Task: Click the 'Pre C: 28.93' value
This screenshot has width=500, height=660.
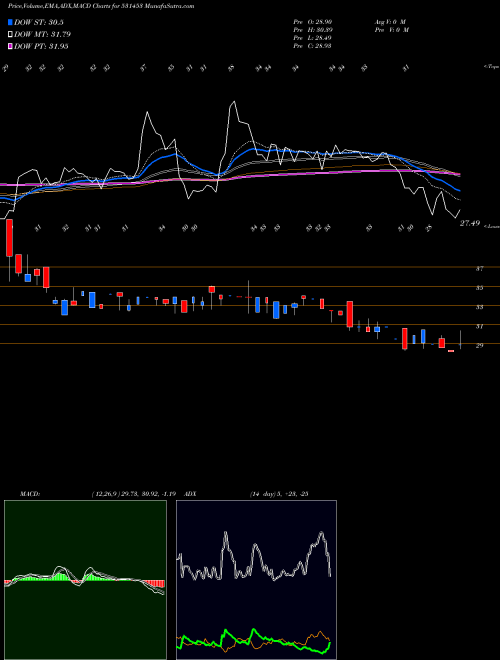Action: pos(312,46)
